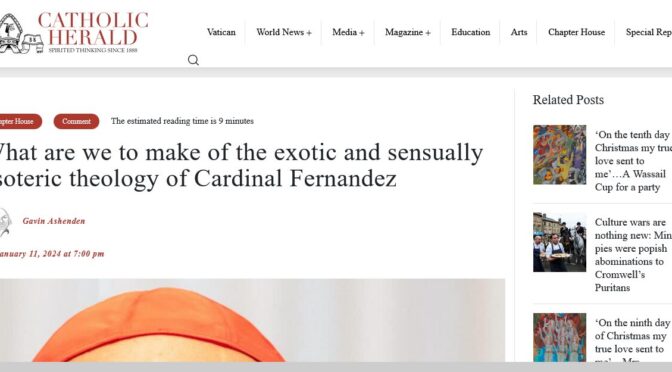Expand the Media + menu

[348, 32]
